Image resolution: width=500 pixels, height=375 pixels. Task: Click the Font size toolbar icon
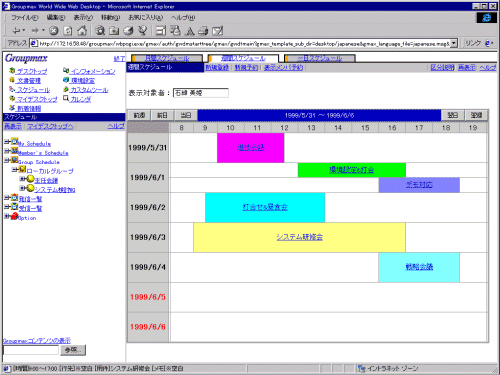click(190, 31)
